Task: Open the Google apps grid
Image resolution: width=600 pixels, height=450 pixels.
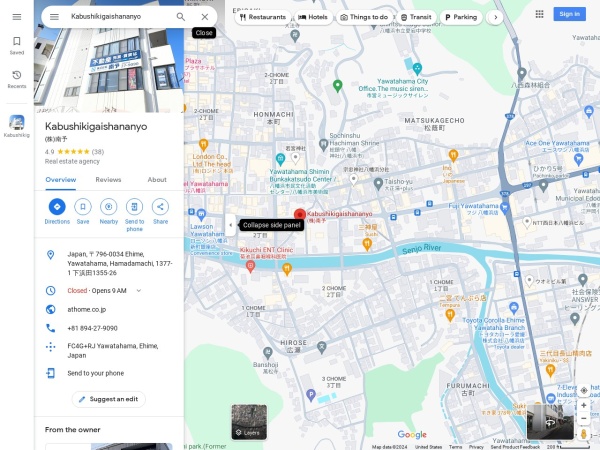Action: 539,14
